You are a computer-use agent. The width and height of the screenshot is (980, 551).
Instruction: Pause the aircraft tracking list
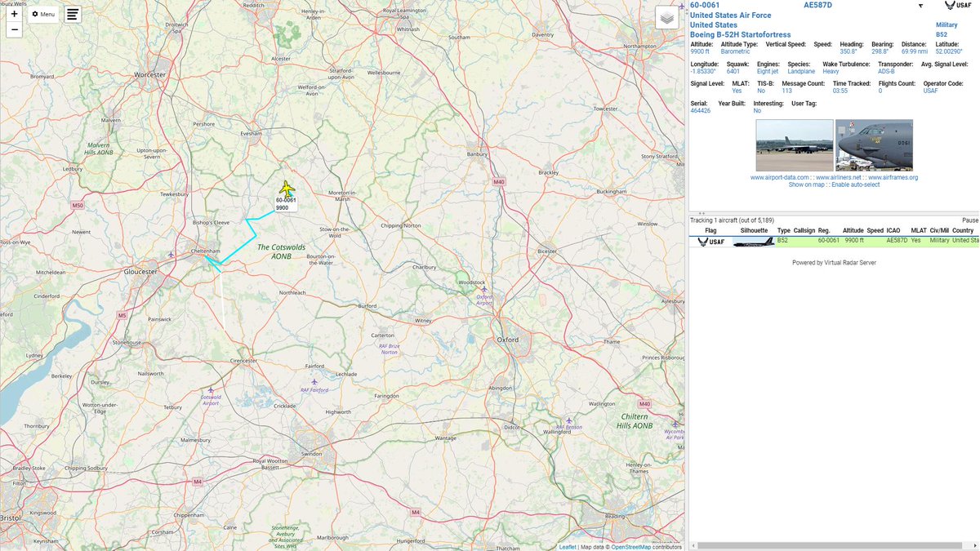(970, 220)
